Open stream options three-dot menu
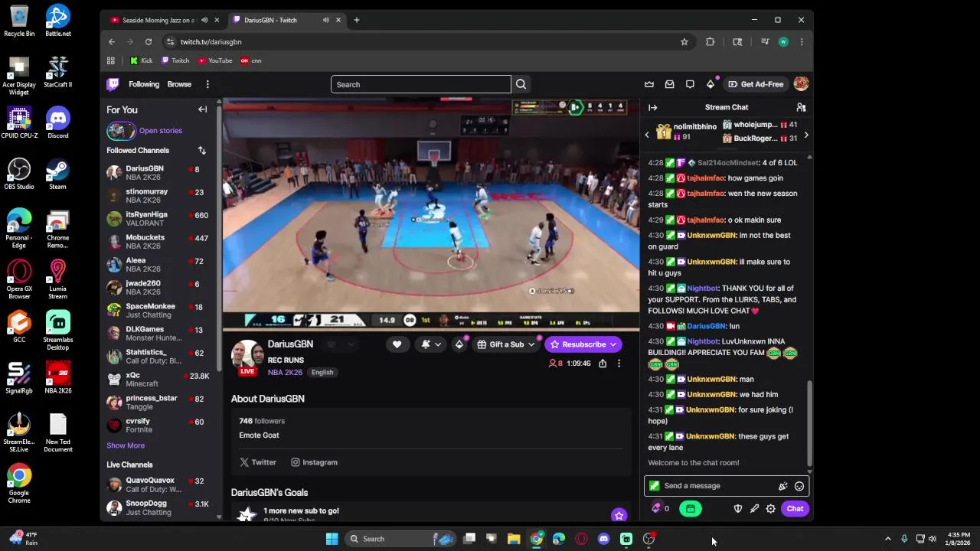Viewport: 980px width, 551px height. (619, 364)
